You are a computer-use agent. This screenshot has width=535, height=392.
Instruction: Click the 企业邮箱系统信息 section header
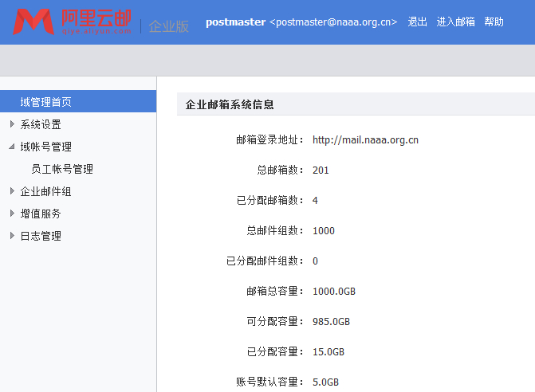coord(230,104)
